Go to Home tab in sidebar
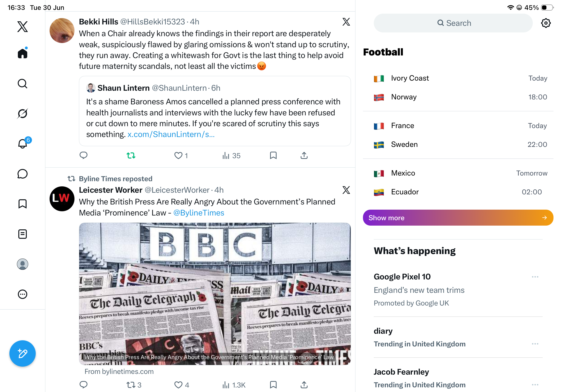The width and height of the screenshot is (561, 392). coord(23,53)
